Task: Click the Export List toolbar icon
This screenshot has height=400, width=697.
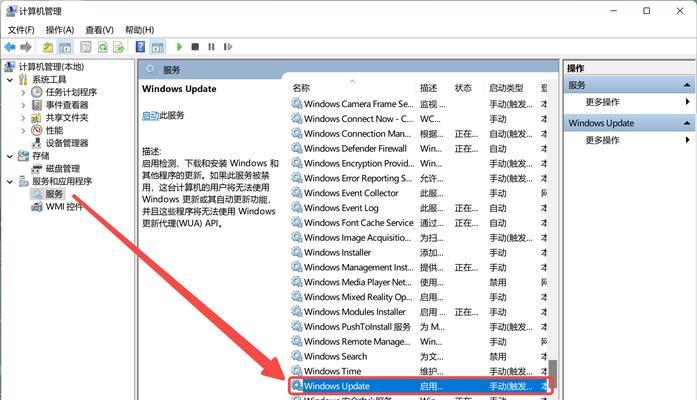Action: pos(119,47)
